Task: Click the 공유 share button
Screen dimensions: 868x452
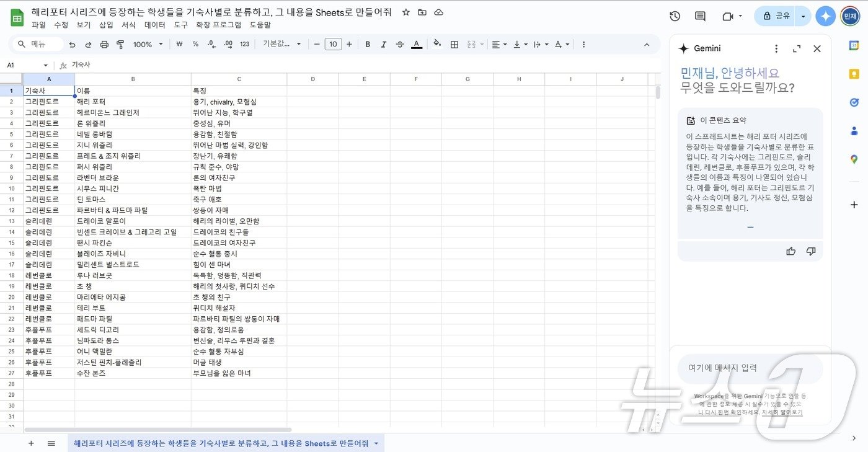Action: 776,16
